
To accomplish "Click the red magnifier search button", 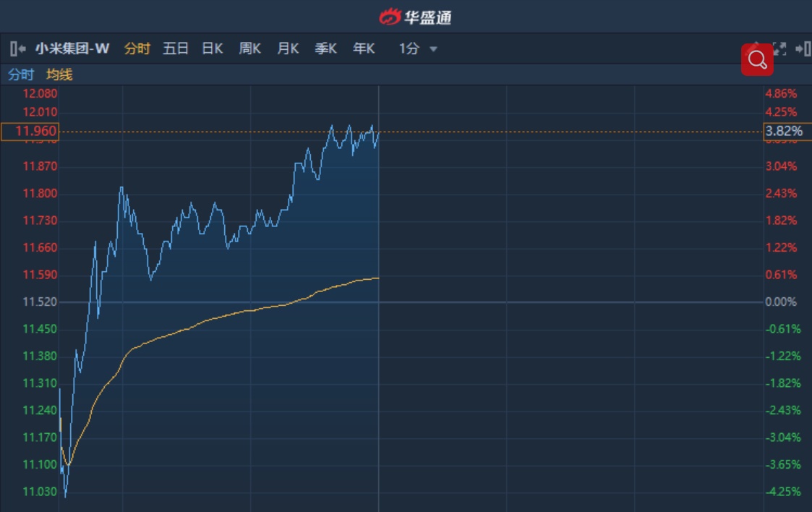I will point(757,60).
